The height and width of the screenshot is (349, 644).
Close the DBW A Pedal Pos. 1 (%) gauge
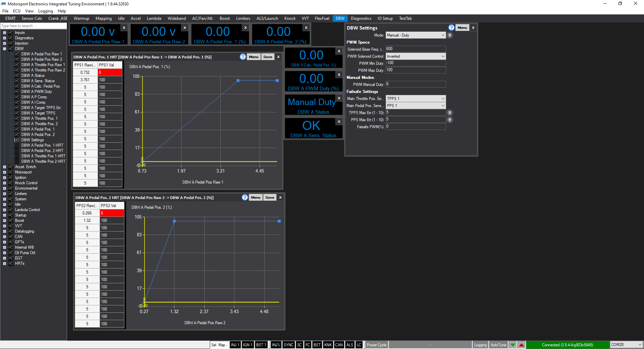(246, 28)
